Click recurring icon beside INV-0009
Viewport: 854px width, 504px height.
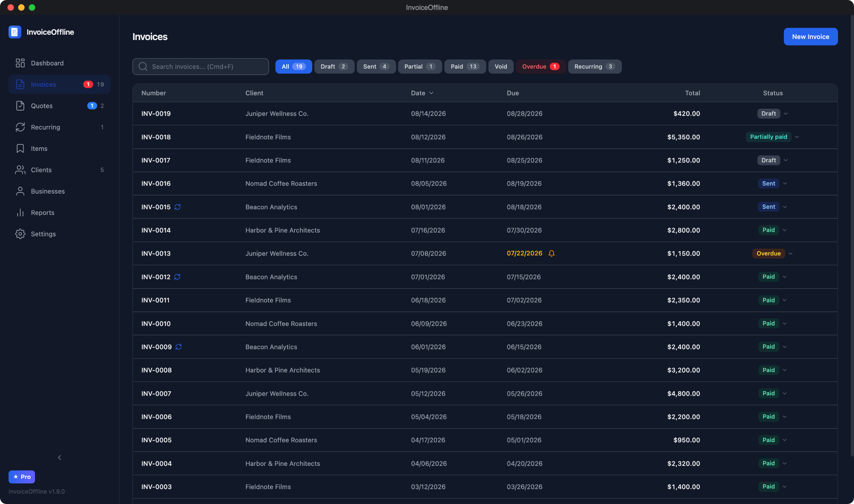pos(178,347)
